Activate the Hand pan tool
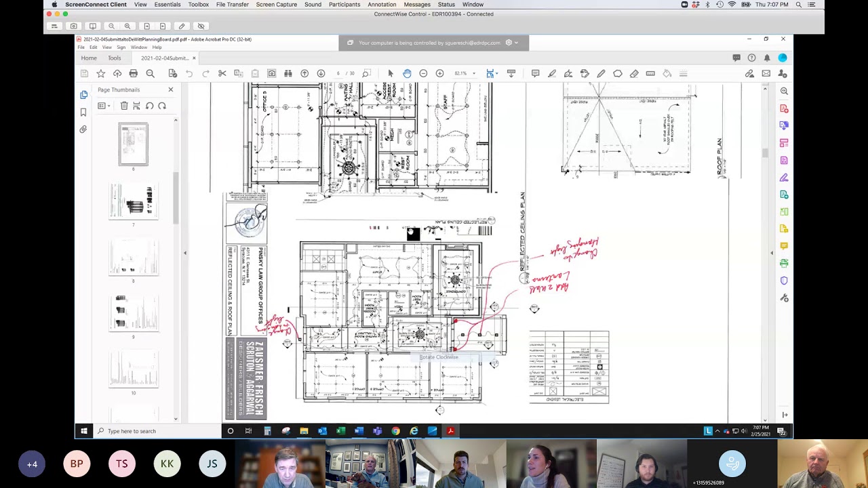Screen dimensions: 868x488 point(407,73)
